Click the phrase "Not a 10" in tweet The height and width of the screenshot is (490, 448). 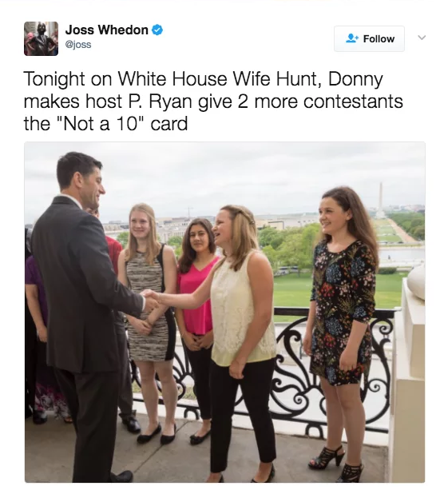[x=101, y=123]
